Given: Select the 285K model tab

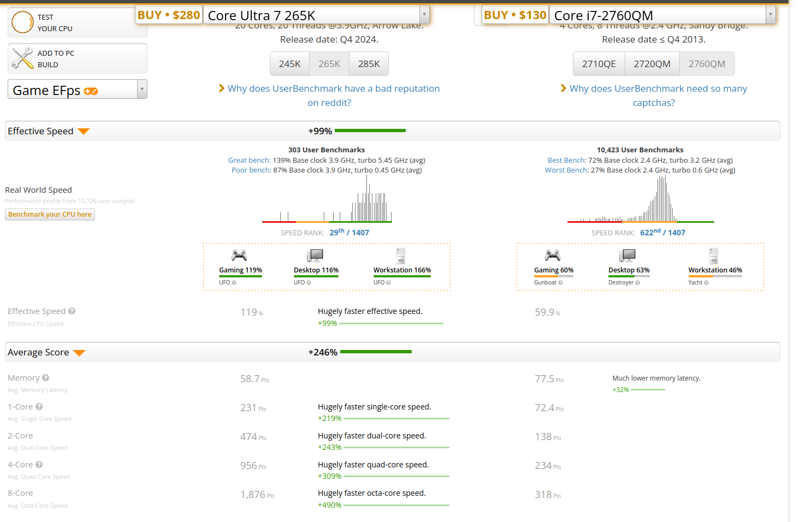Looking at the screenshot, I should click(x=369, y=64).
